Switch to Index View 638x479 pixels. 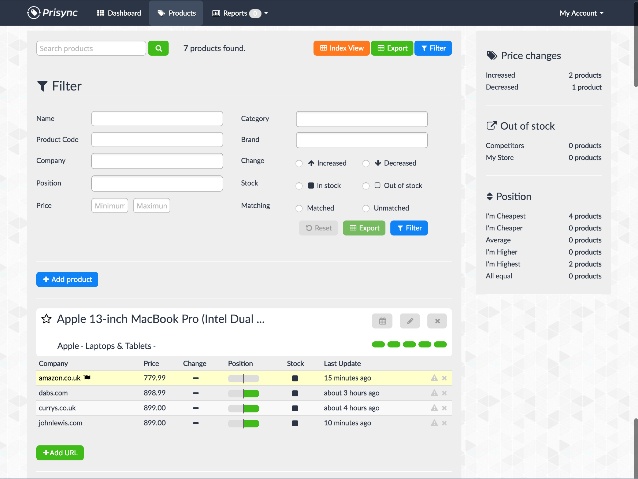(x=341, y=48)
